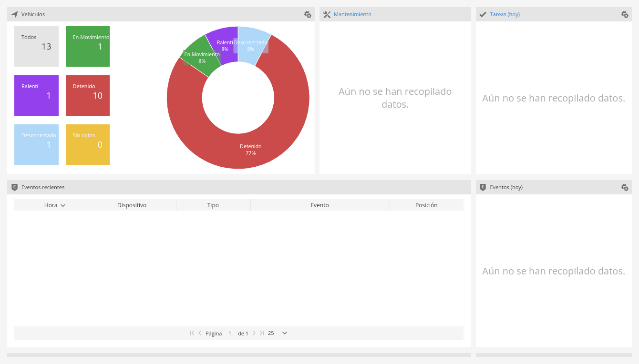Click the Eventos recientes shield icon
The width and height of the screenshot is (639, 364).
(x=15, y=187)
